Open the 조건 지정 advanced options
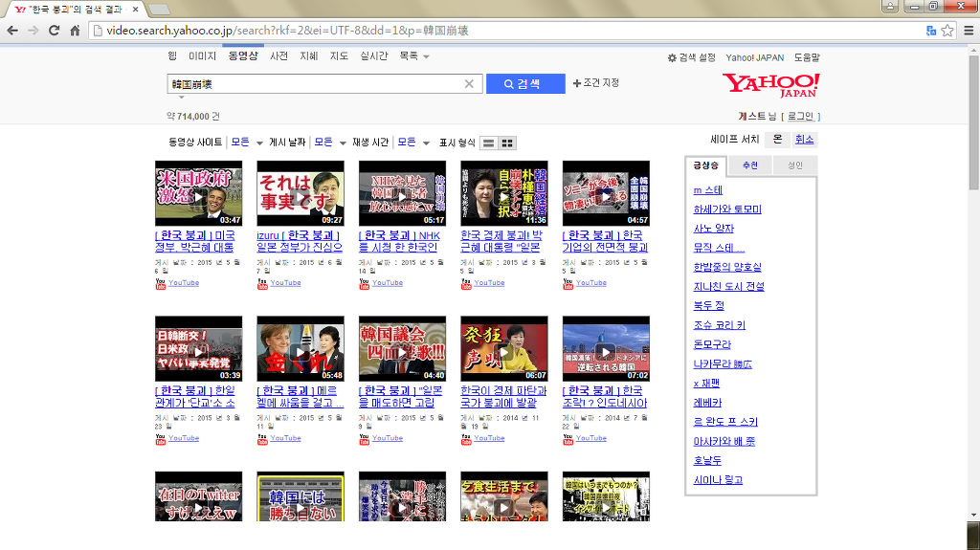The image size is (980, 550). pos(596,82)
